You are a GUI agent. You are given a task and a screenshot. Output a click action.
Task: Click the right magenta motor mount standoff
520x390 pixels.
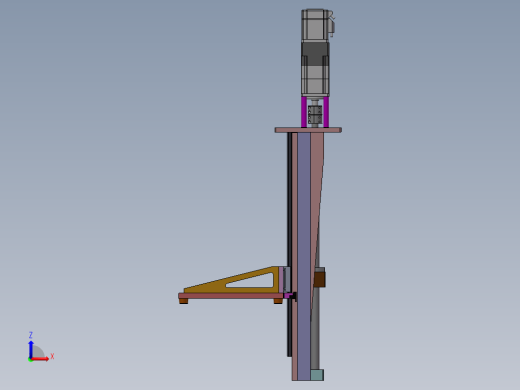pyautogui.click(x=326, y=112)
